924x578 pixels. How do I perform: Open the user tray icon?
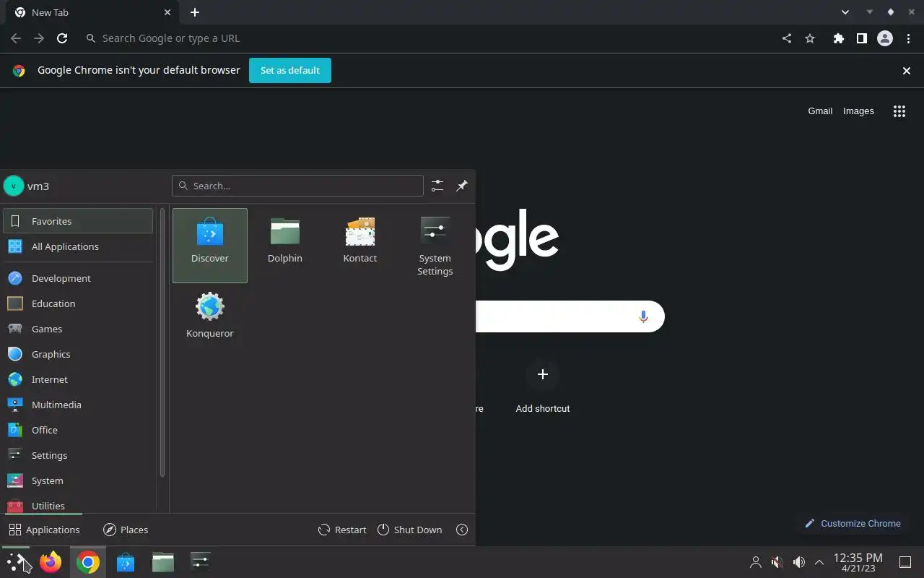pyautogui.click(x=756, y=562)
